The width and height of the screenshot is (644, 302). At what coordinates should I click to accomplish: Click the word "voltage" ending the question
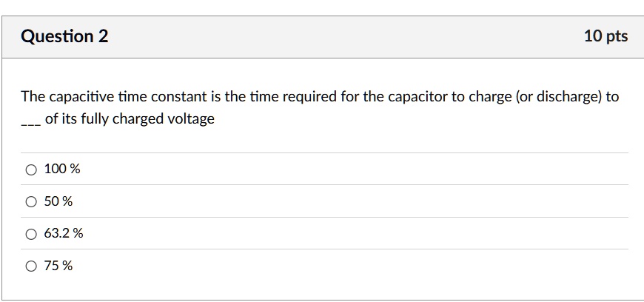click(191, 119)
